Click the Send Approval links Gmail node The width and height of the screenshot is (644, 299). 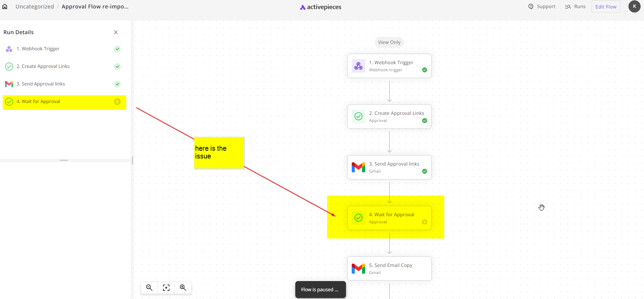[x=390, y=167]
